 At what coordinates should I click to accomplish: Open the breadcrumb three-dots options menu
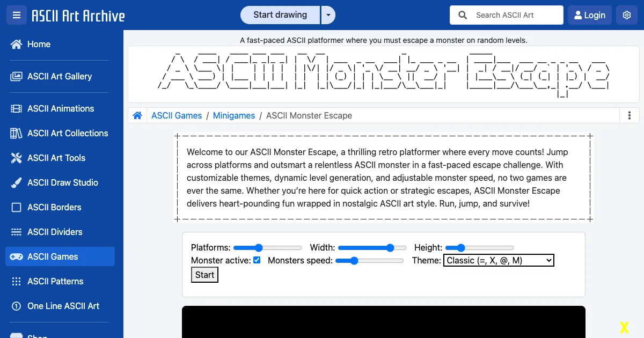tap(629, 115)
